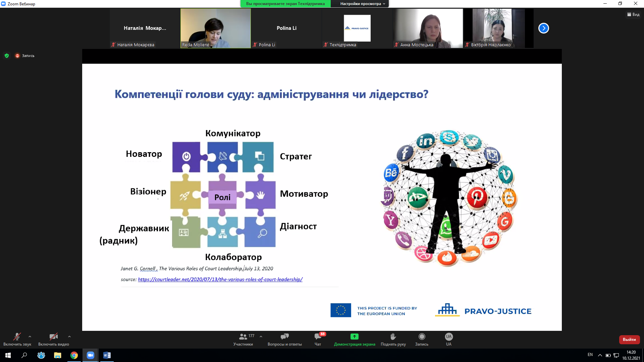This screenshot has width=644, height=362.
Task: Show next participants with blue arrow button
Action: [x=543, y=28]
